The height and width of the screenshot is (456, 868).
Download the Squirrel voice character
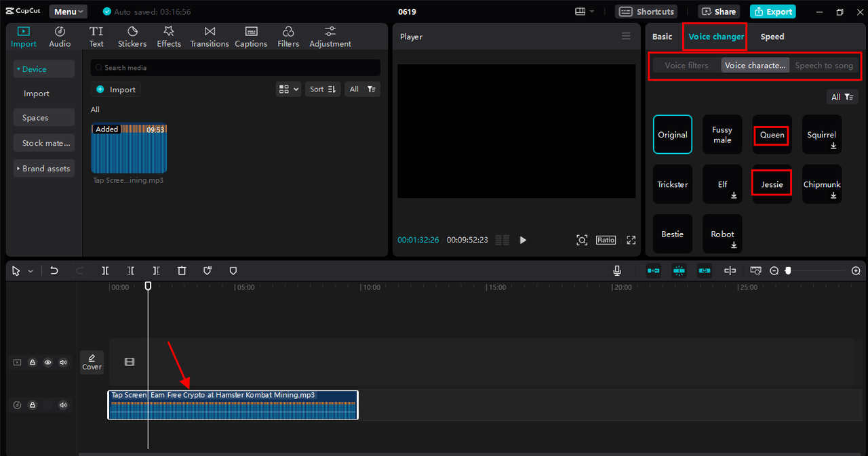(833, 146)
